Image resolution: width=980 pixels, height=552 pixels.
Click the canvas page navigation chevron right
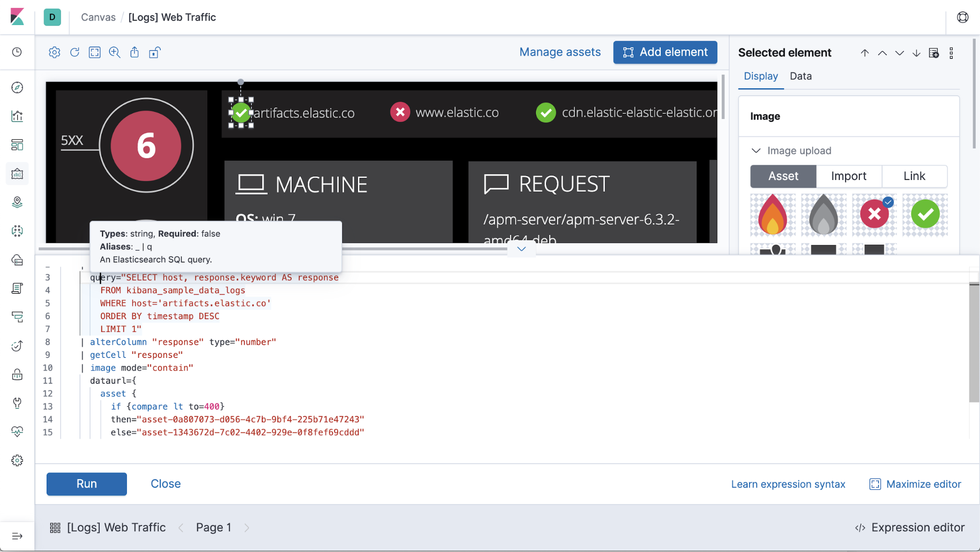pos(247,528)
